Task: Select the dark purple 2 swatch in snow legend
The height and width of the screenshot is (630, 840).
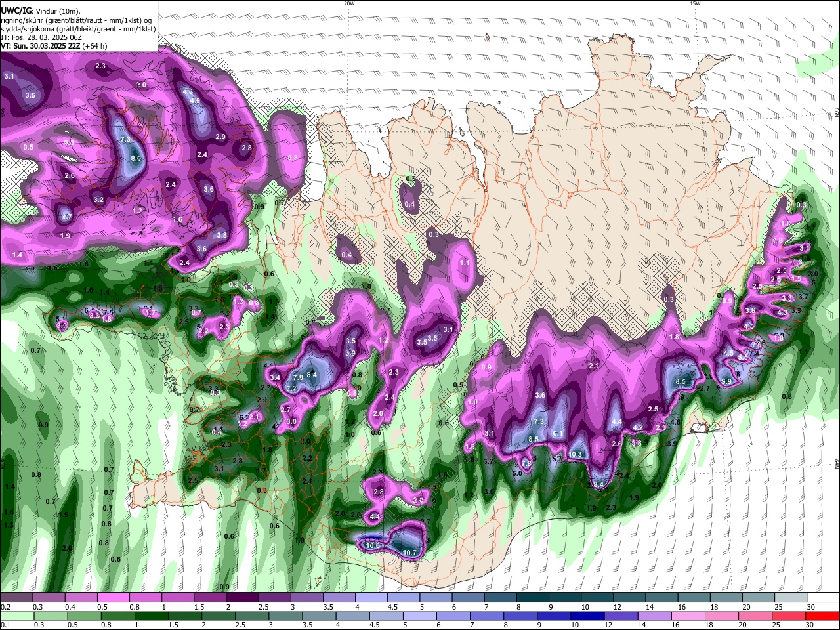Action: pyautogui.click(x=243, y=598)
